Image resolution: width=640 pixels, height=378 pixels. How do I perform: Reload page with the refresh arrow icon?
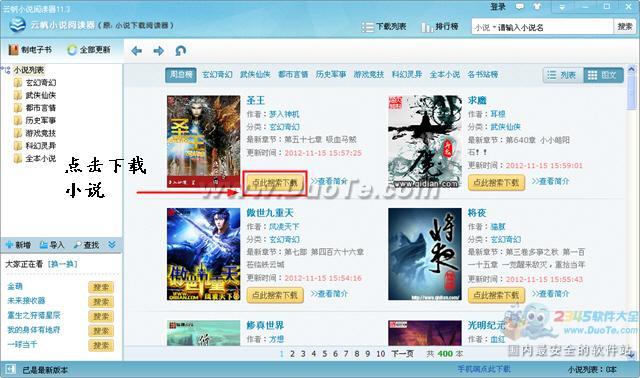pos(180,51)
